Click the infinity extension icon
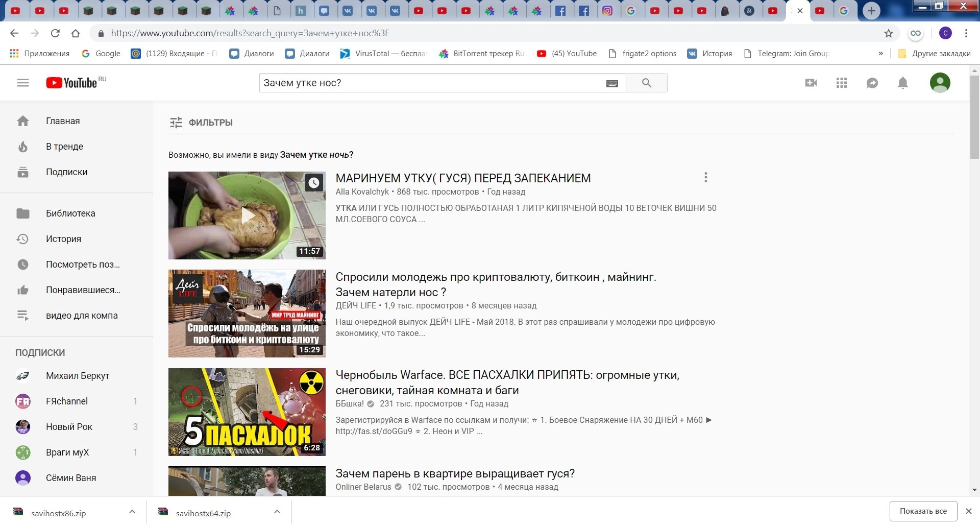The width and height of the screenshot is (980, 527). coord(916,33)
